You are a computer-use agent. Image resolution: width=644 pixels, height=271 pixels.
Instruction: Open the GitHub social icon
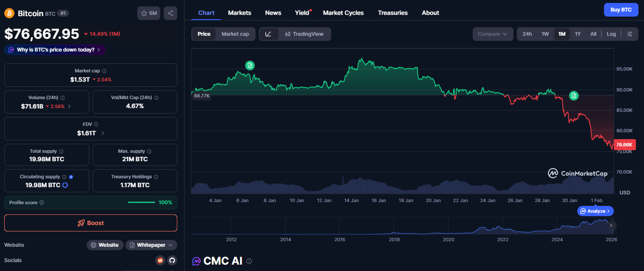[172, 260]
